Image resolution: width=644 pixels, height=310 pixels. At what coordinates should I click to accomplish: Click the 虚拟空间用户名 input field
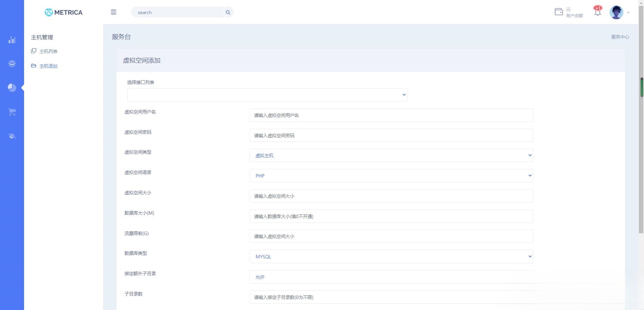(x=391, y=115)
